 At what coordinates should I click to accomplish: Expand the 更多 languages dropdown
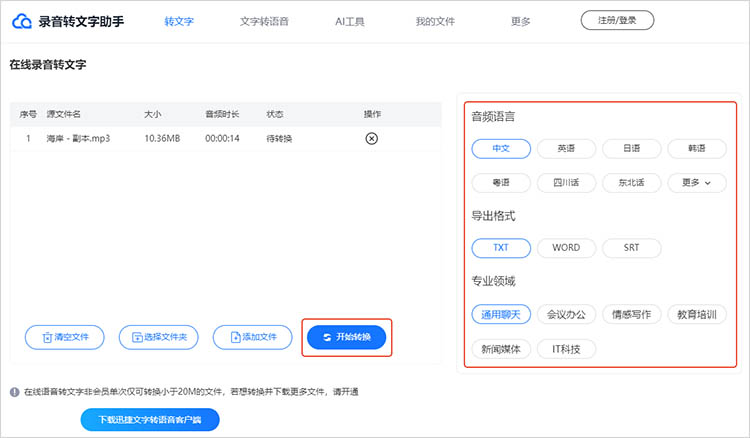click(697, 183)
